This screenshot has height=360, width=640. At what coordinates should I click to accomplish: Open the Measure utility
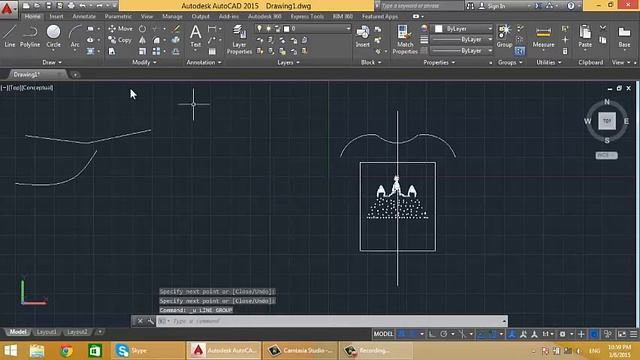pyautogui.click(x=543, y=37)
